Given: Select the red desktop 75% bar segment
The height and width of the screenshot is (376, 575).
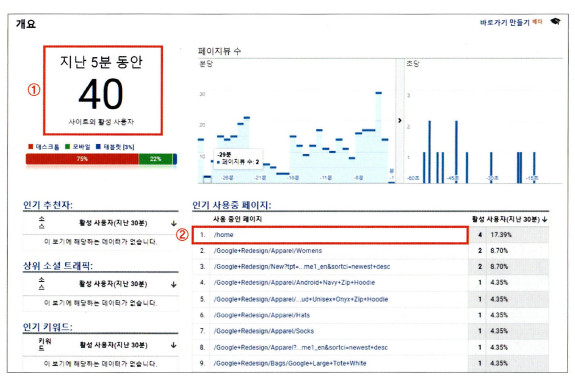Looking at the screenshot, I should pos(82,159).
